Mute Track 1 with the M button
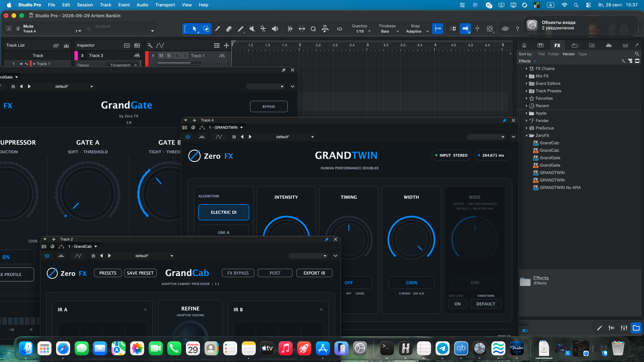The height and width of the screenshot is (362, 644). tap(161, 55)
